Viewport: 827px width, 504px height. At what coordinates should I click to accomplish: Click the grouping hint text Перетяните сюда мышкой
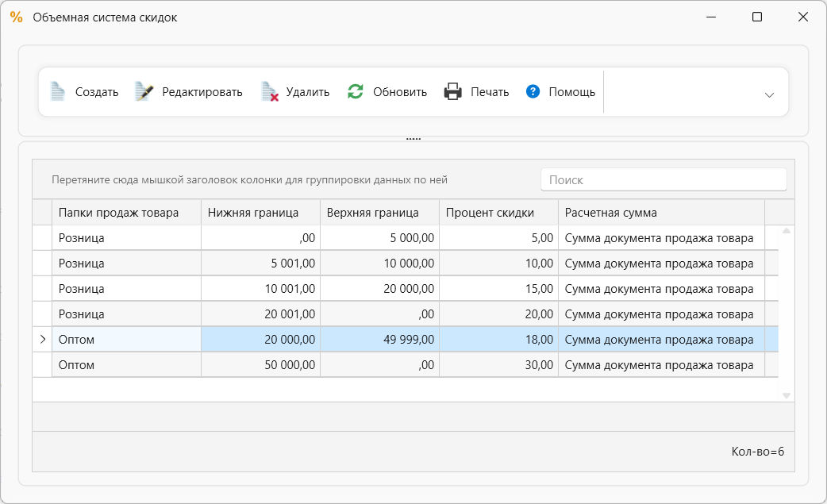tap(249, 180)
